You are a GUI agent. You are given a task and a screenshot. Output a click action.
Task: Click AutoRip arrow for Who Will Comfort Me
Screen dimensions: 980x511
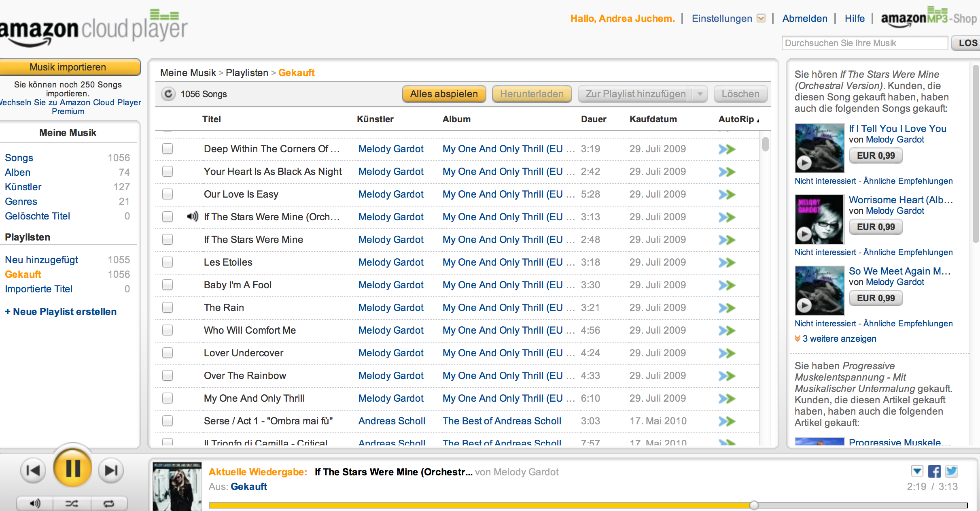click(727, 330)
